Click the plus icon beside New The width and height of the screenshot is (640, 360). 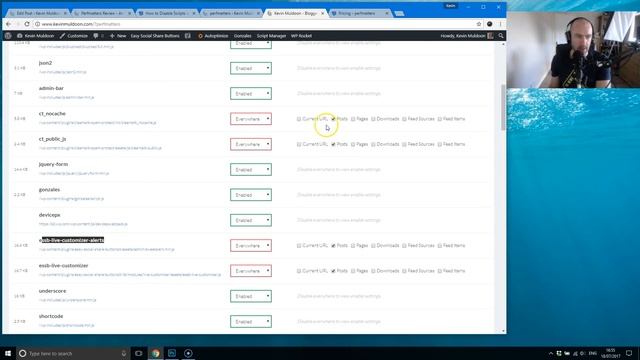(x=112, y=36)
